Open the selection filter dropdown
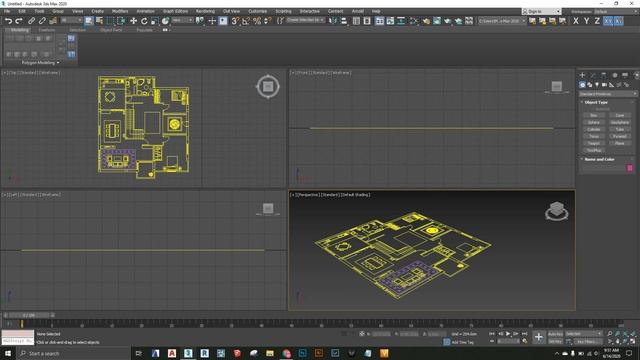 click(71, 20)
